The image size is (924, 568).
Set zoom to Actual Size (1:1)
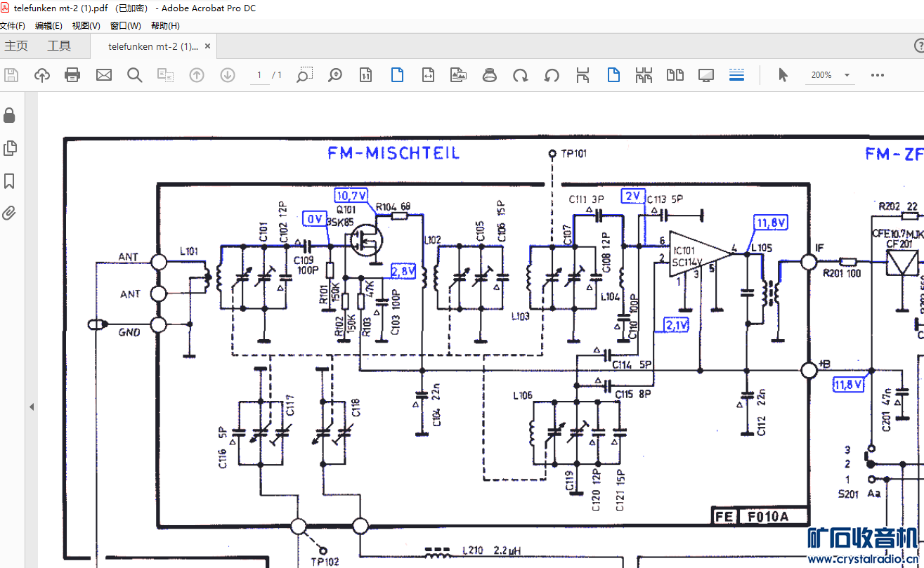click(x=366, y=75)
